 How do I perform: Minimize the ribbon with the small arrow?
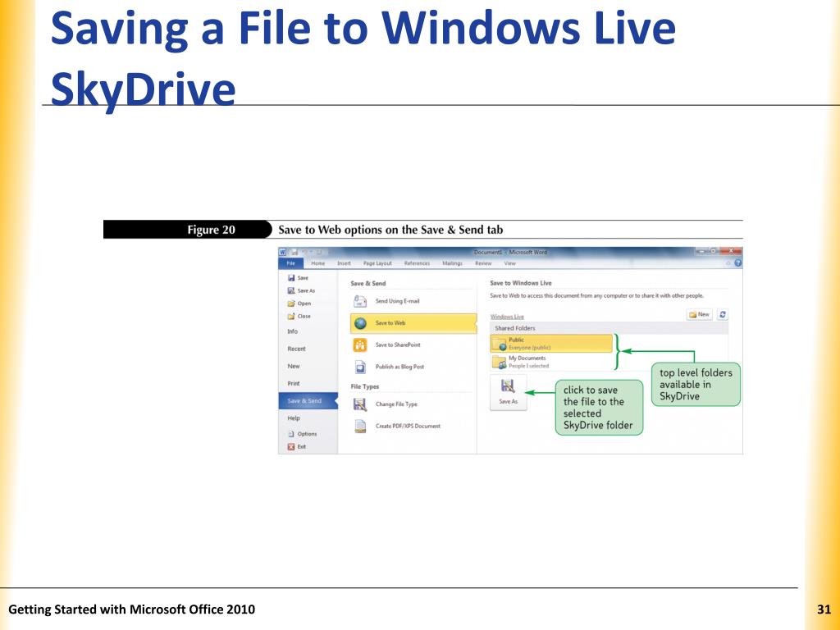pos(728,263)
